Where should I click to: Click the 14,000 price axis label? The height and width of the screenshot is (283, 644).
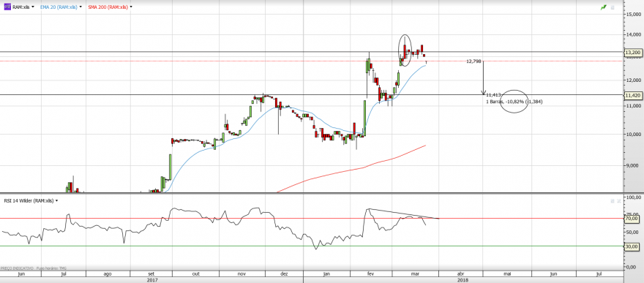point(633,35)
